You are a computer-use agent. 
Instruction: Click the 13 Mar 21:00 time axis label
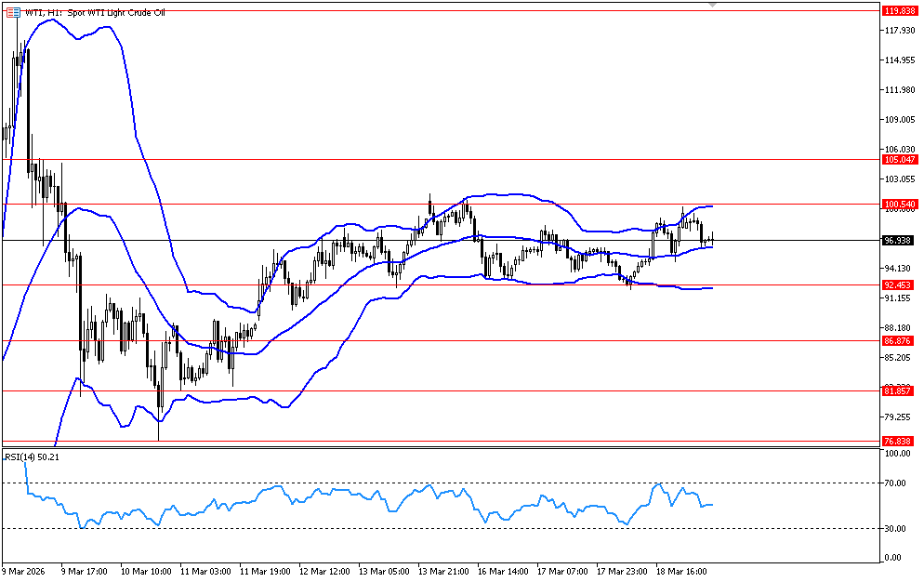pos(442,571)
